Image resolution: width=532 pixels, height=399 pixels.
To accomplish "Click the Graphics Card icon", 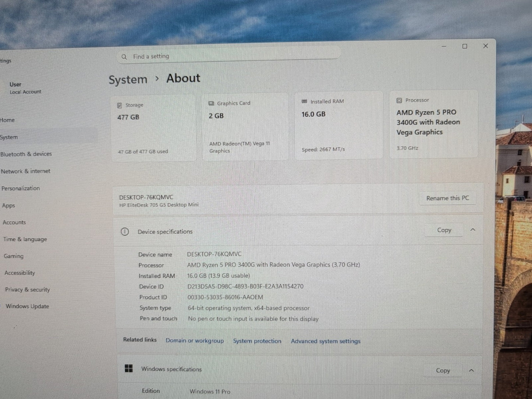I will [211, 103].
